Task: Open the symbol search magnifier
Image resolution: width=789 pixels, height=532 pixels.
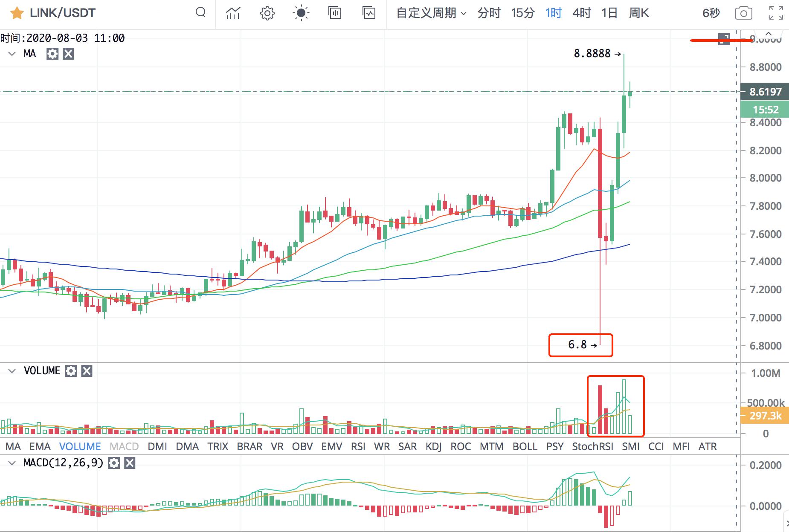Action: [200, 12]
